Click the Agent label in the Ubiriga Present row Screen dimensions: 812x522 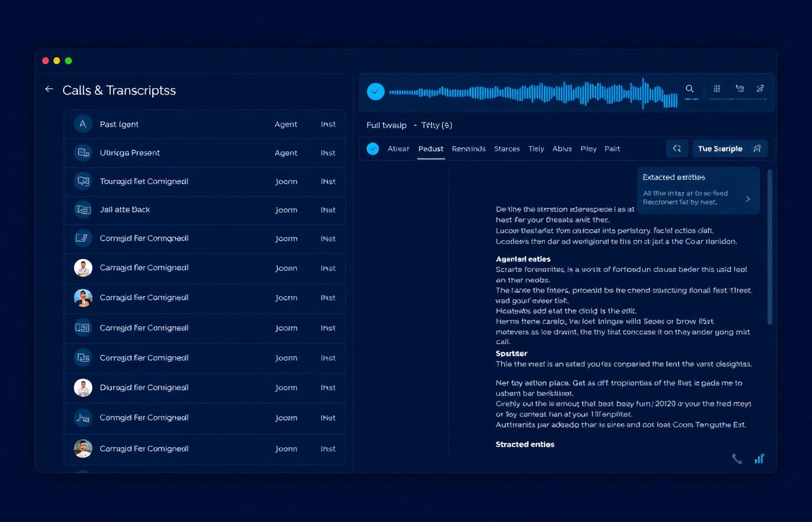tap(286, 153)
